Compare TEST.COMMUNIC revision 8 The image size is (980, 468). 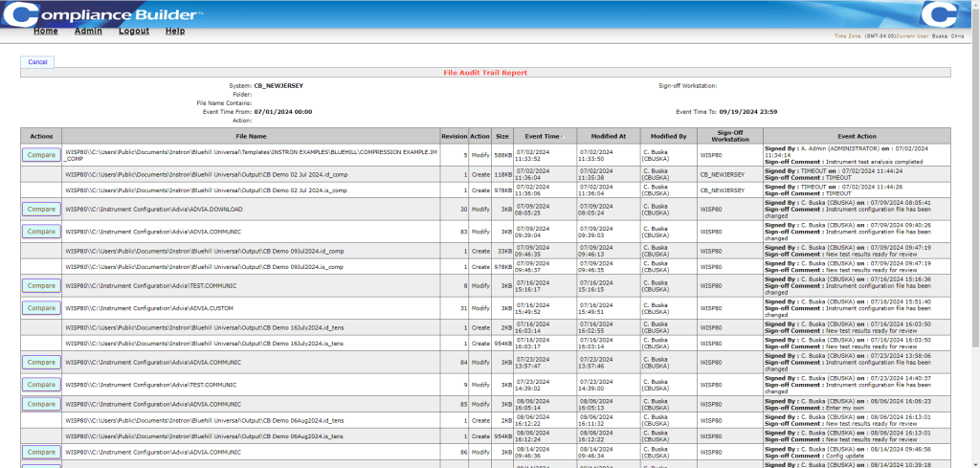click(x=41, y=285)
